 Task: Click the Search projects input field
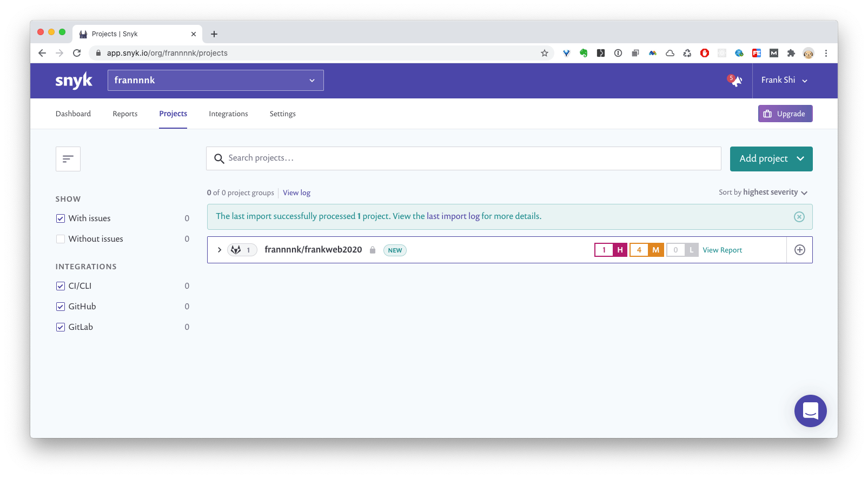[463, 158]
